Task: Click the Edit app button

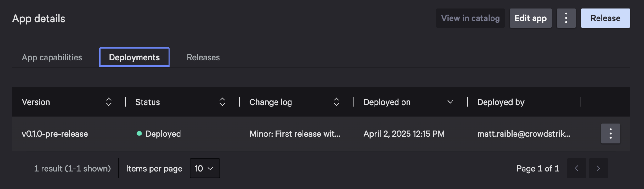Action: coord(530,18)
